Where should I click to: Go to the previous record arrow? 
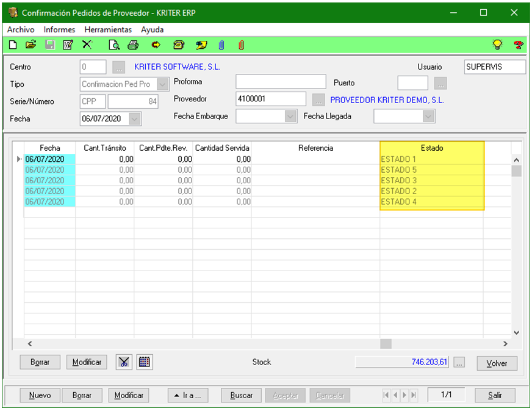pyautogui.click(x=395, y=395)
